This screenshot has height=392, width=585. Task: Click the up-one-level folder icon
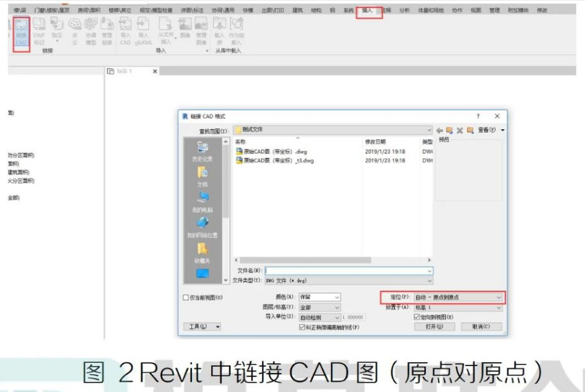[449, 130]
